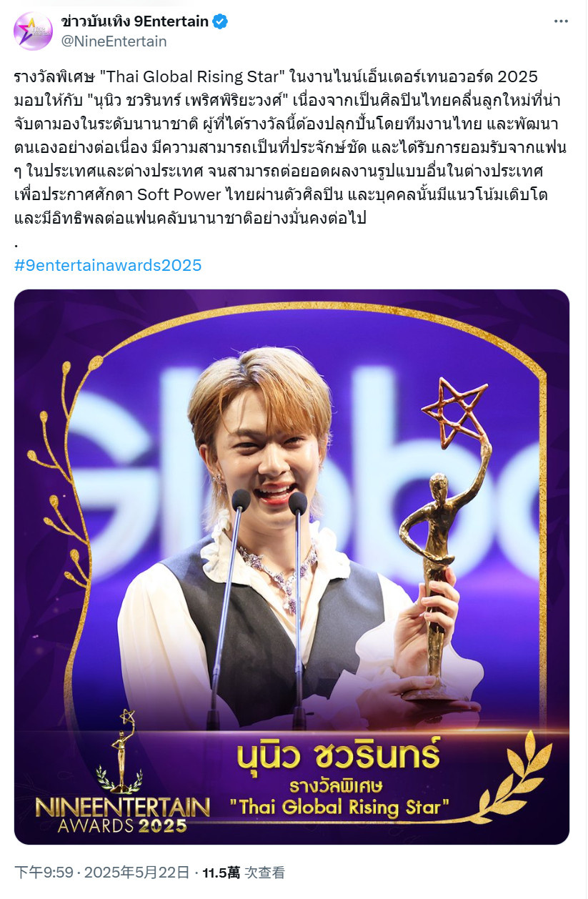This screenshot has width=588, height=899.
Task: Click the tweet's first line of text
Action: 276,77
